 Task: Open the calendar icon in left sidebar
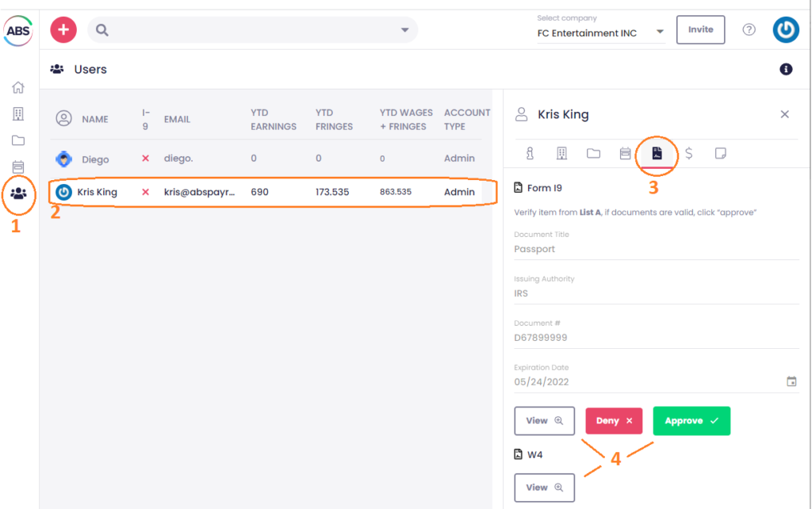pyautogui.click(x=18, y=166)
